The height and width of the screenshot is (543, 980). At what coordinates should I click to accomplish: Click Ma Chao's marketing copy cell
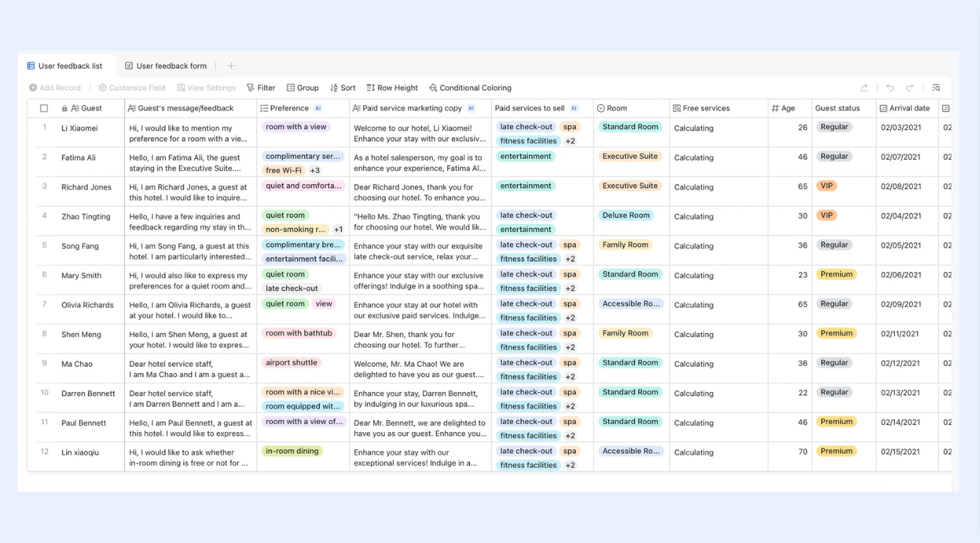click(x=420, y=369)
